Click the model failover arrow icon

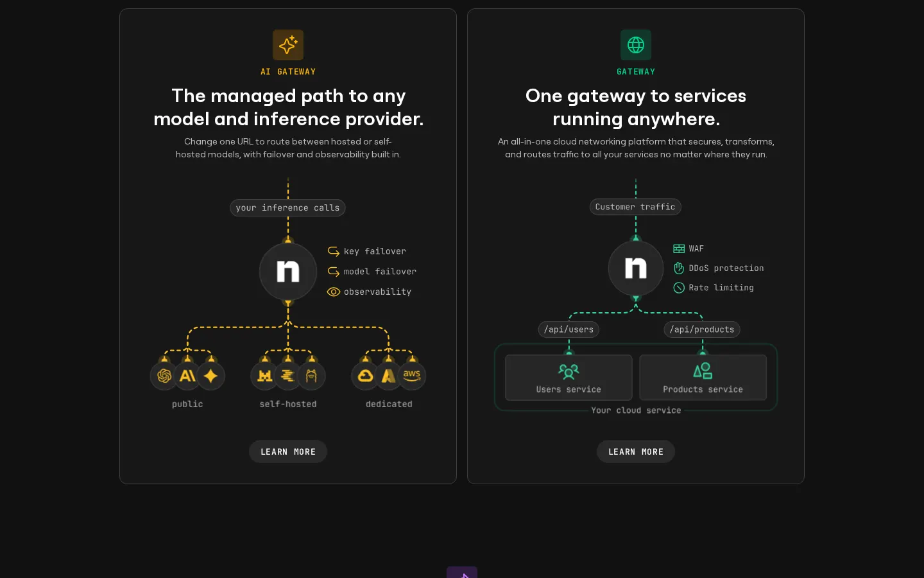tap(334, 272)
